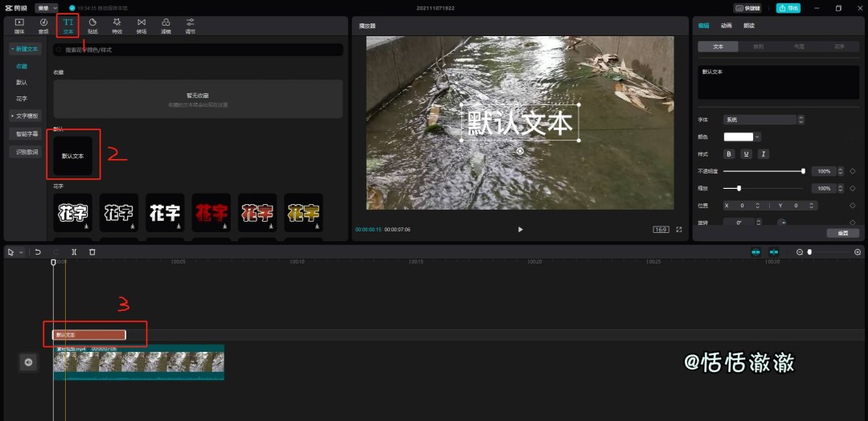Adjust the Y position stepper
This screenshot has width=868, height=421.
812,205
